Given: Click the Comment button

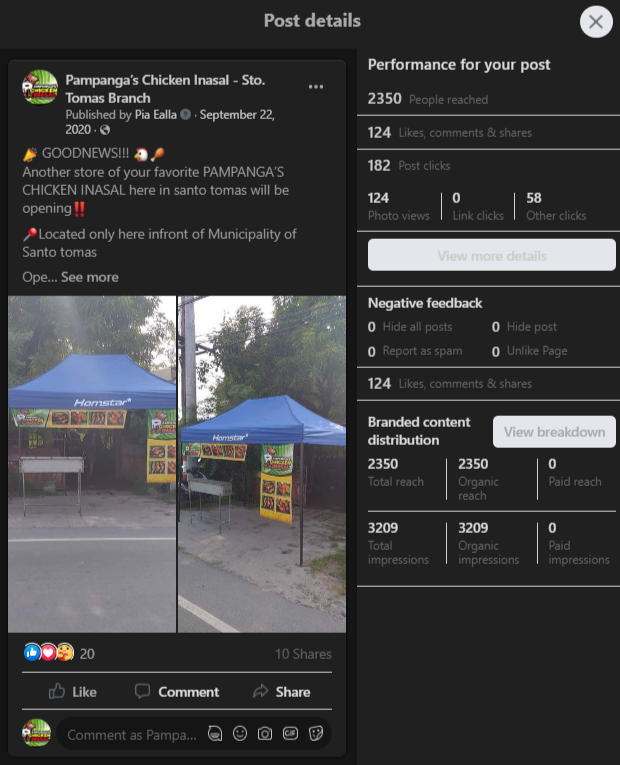Looking at the screenshot, I should coord(177,691).
